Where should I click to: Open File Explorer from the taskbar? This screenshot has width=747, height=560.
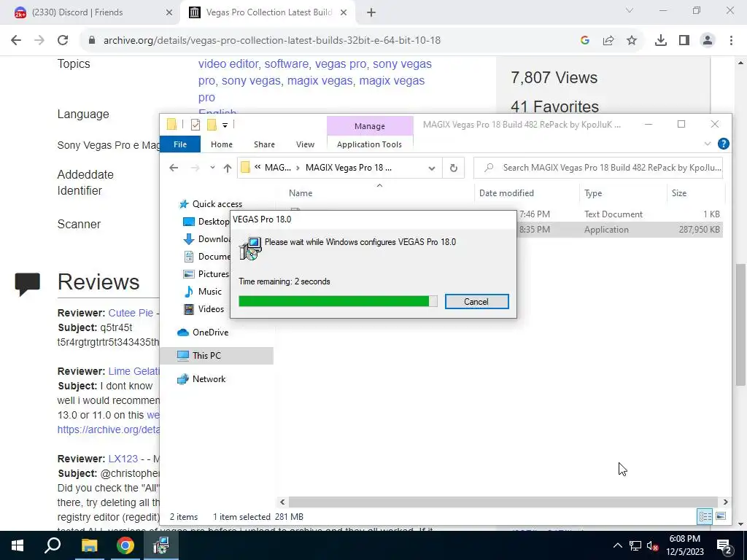(x=89, y=545)
